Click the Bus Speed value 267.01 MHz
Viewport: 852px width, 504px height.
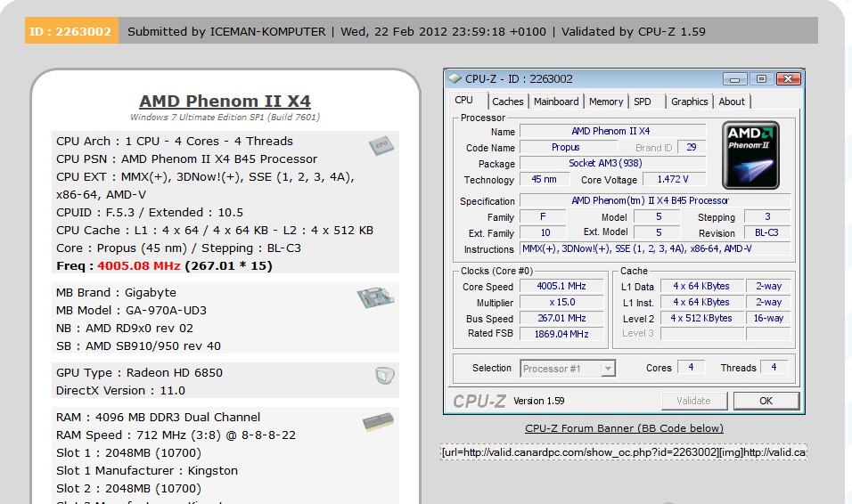click(561, 318)
